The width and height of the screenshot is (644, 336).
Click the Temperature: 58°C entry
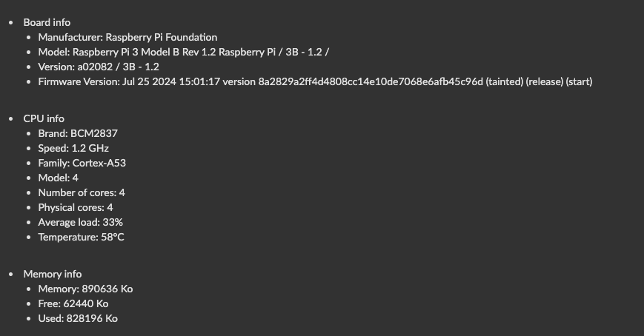82,237
